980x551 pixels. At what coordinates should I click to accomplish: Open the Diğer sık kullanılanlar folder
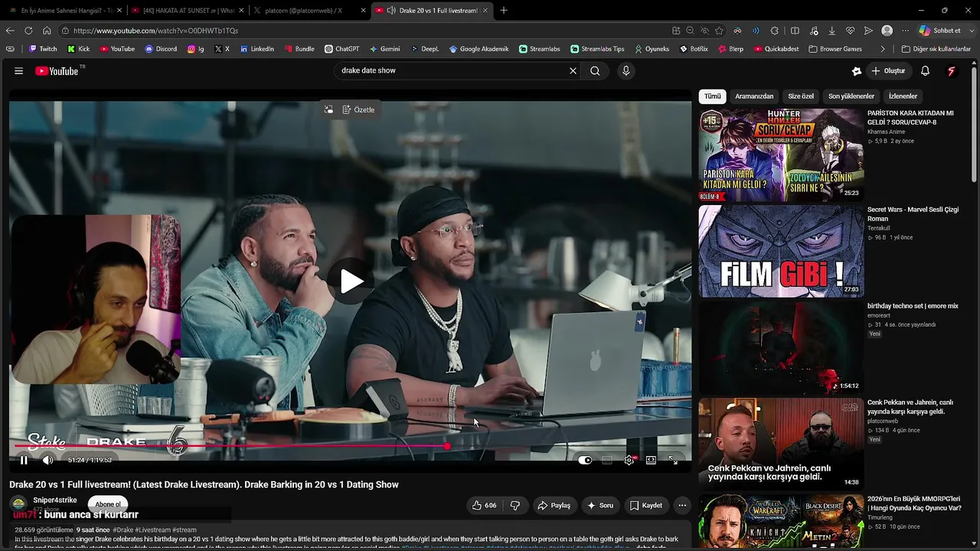point(936,49)
